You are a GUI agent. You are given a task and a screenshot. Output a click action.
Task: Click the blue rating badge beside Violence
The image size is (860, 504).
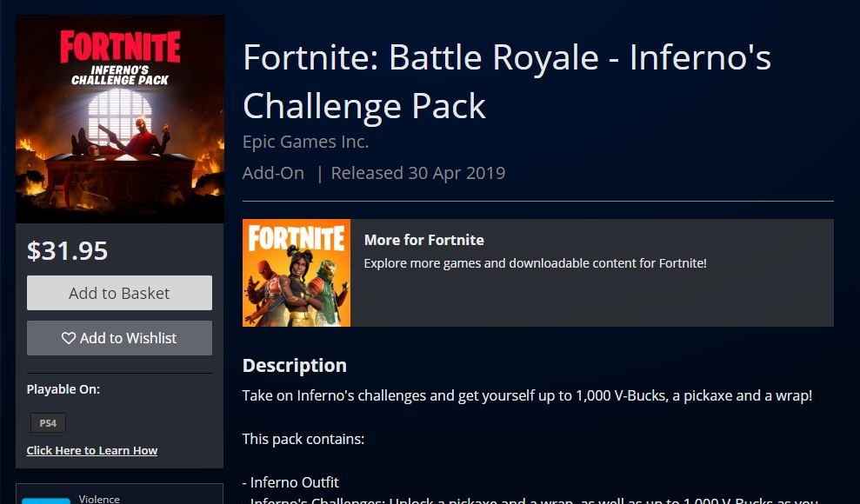pyautogui.click(x=45, y=500)
